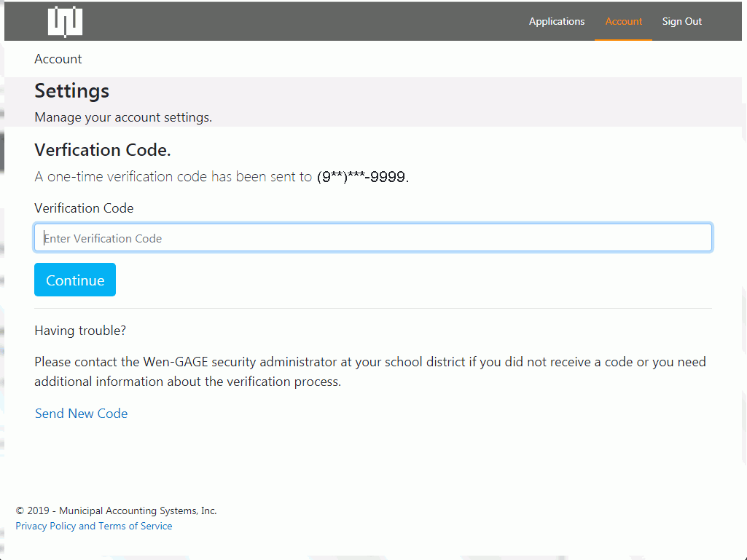Click 'Manage your account settings.' subtitle

click(123, 117)
